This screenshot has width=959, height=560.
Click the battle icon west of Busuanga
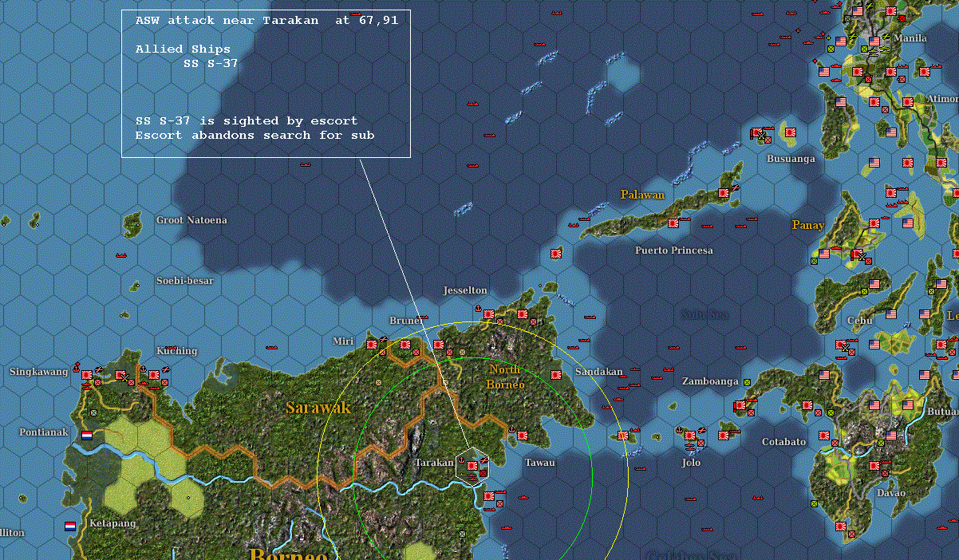pos(761,135)
